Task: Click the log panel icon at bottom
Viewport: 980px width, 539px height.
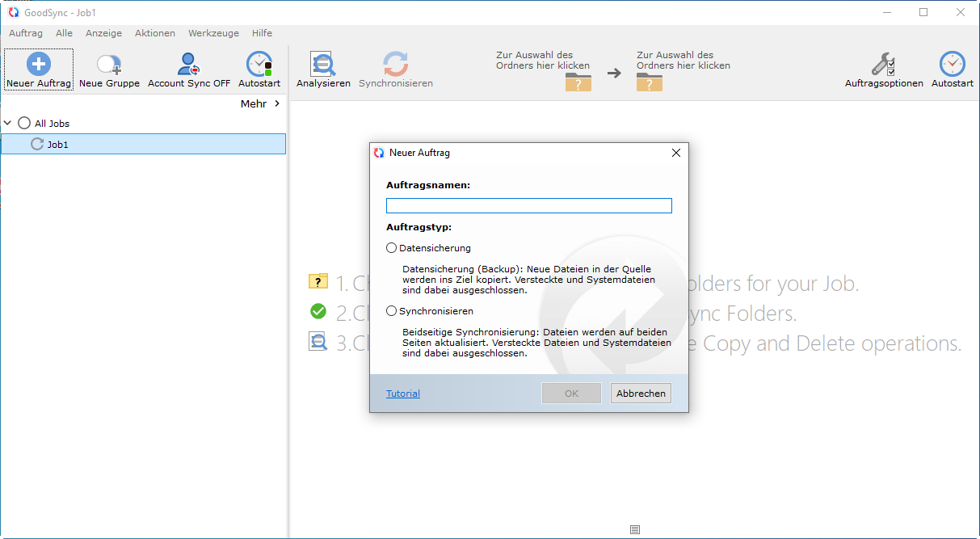Action: coord(635,529)
